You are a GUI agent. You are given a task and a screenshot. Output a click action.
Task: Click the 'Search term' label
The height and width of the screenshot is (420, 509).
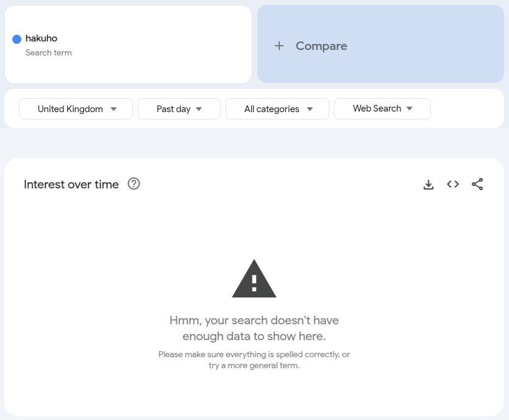click(49, 52)
